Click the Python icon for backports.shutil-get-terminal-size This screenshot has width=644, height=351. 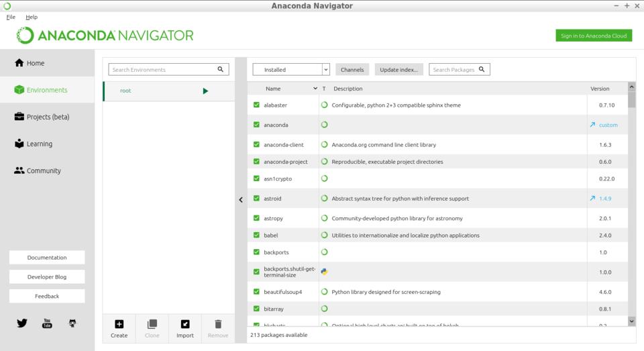[x=324, y=272]
